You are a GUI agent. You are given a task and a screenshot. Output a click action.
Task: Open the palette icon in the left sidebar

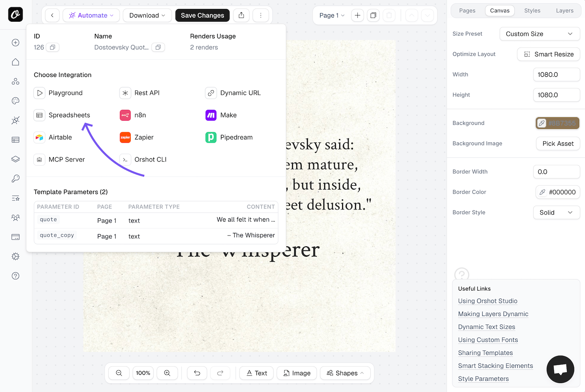tap(15, 101)
